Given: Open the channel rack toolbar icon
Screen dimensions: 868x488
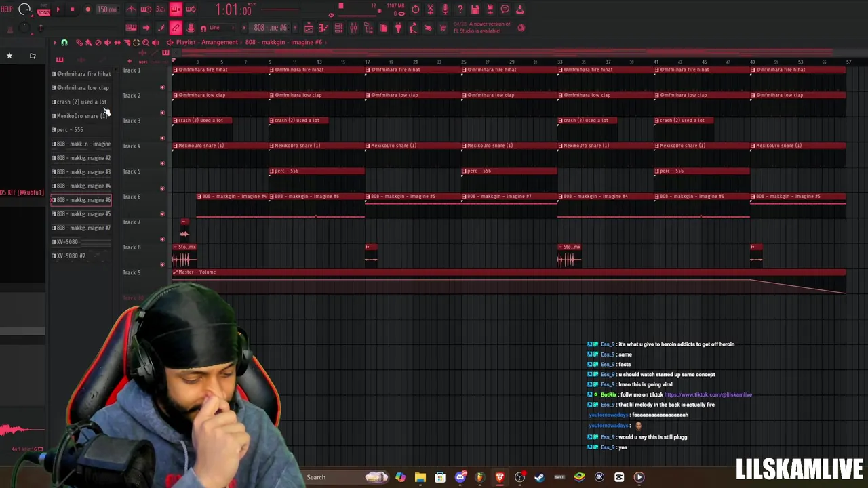Looking at the screenshot, I should [338, 28].
